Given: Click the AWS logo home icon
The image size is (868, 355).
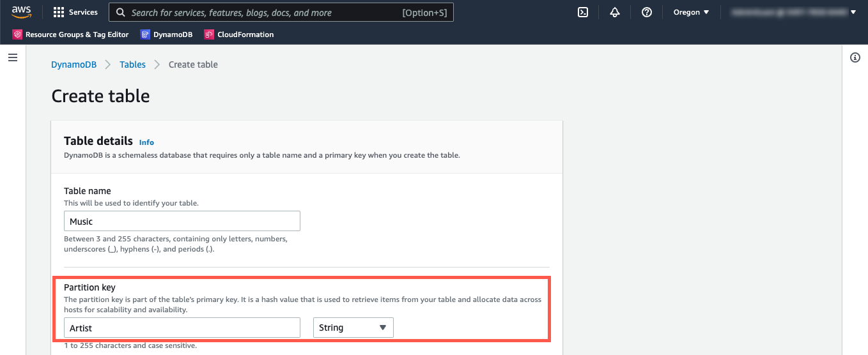Looking at the screenshot, I should pos(22,11).
